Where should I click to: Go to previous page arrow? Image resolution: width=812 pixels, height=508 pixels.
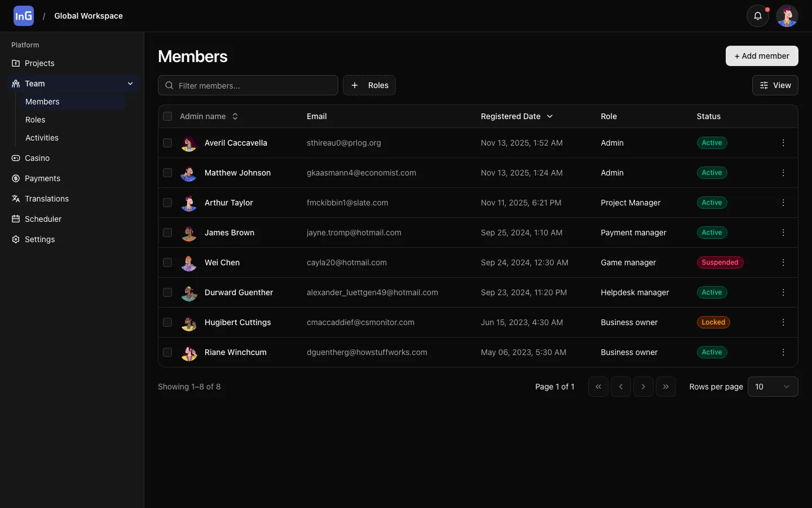point(620,387)
